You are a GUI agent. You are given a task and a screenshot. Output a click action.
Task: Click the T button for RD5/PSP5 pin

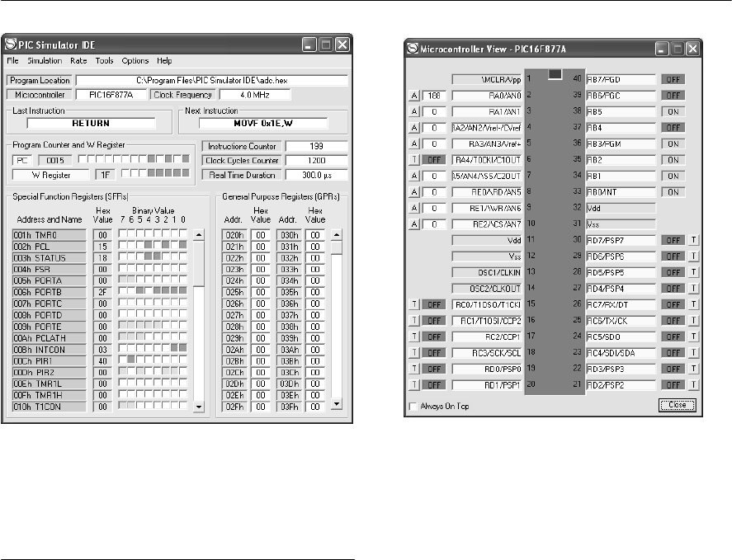(694, 272)
